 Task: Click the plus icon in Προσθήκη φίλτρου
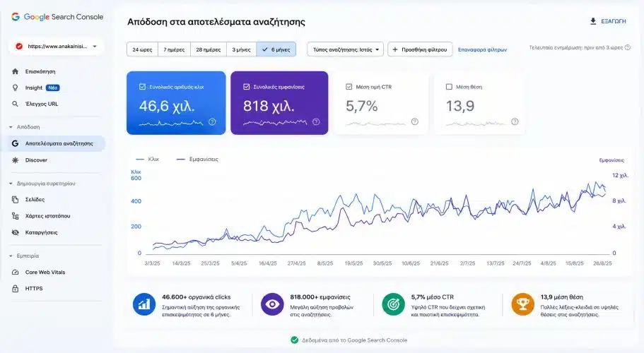395,49
